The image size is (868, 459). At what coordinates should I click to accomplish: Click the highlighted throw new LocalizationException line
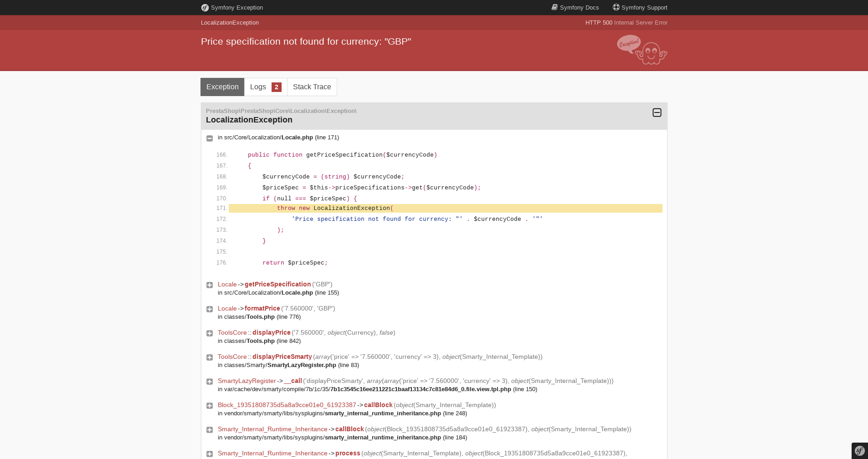click(446, 208)
